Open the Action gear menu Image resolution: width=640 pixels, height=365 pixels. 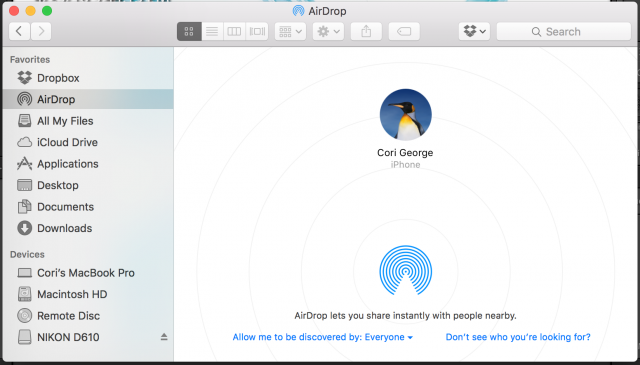coord(328,31)
